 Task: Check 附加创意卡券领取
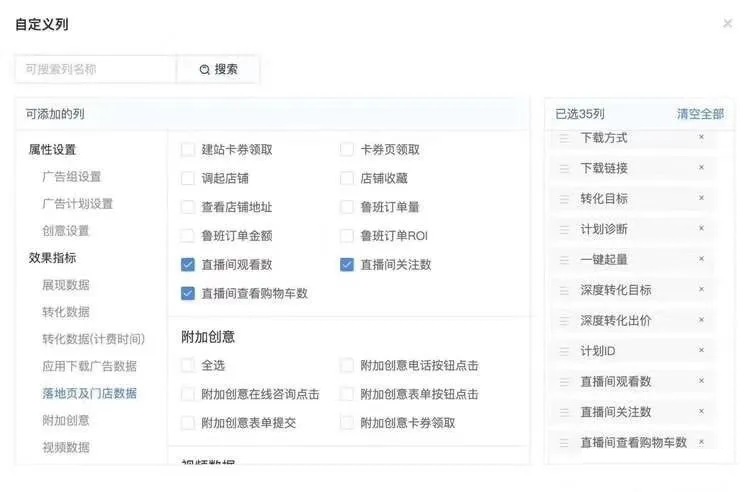(347, 423)
